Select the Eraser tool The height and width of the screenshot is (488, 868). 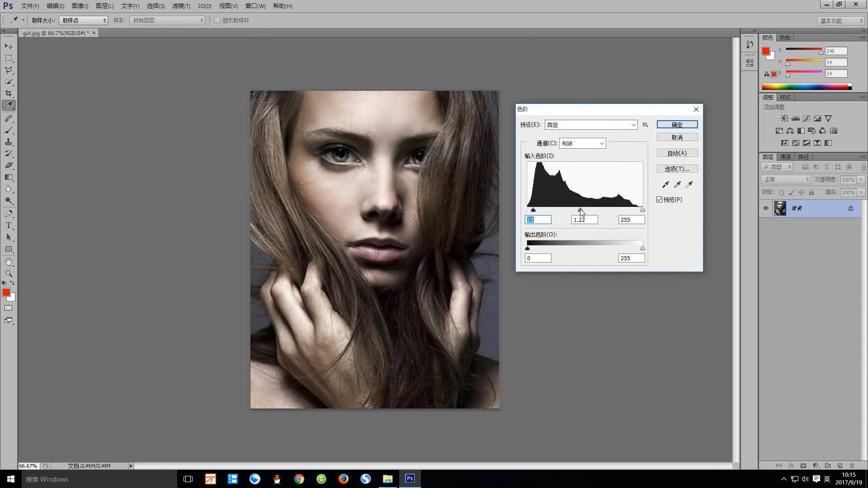[x=9, y=165]
